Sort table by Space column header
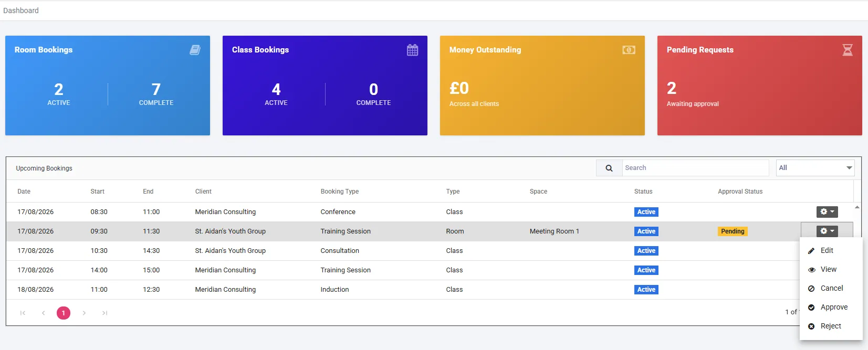The height and width of the screenshot is (350, 868). point(538,192)
